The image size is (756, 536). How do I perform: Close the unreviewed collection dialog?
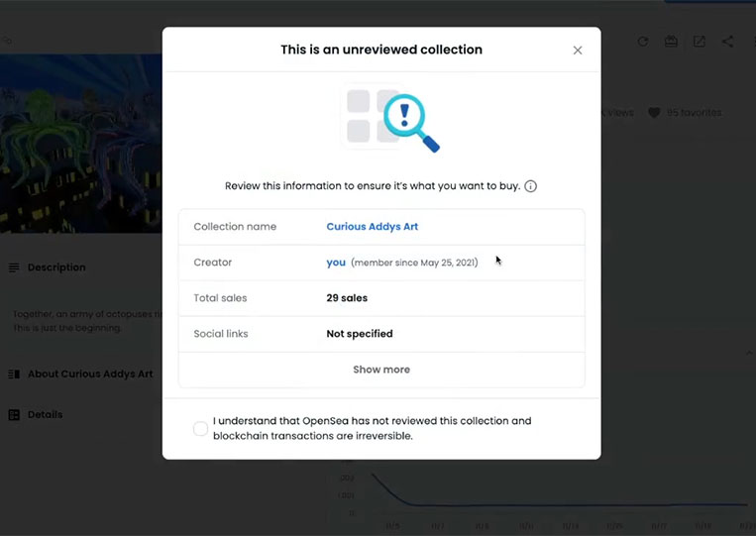577,51
